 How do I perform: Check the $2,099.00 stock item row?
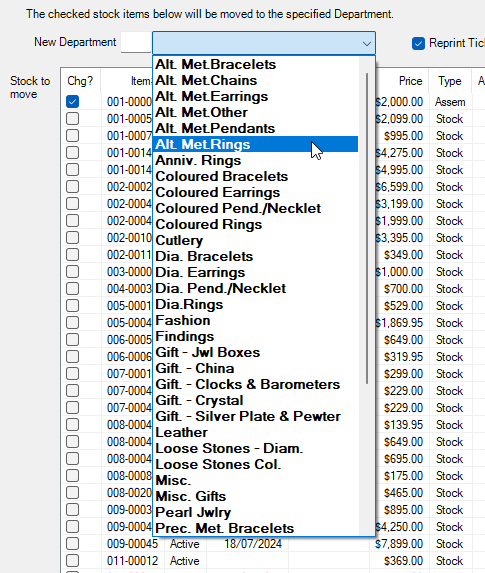[72, 118]
